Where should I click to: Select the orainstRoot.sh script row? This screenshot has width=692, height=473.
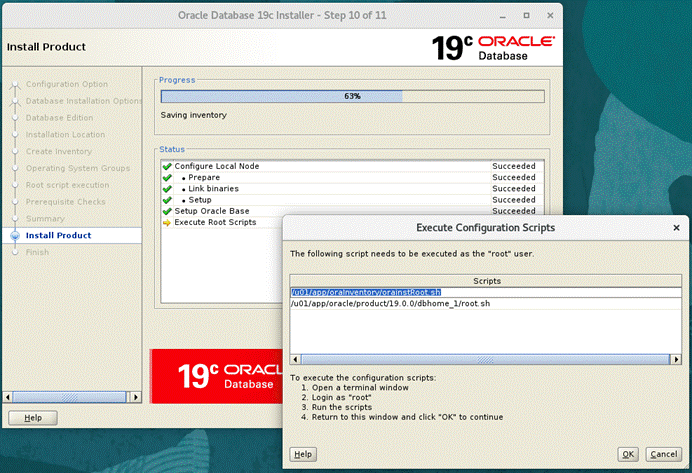485,292
